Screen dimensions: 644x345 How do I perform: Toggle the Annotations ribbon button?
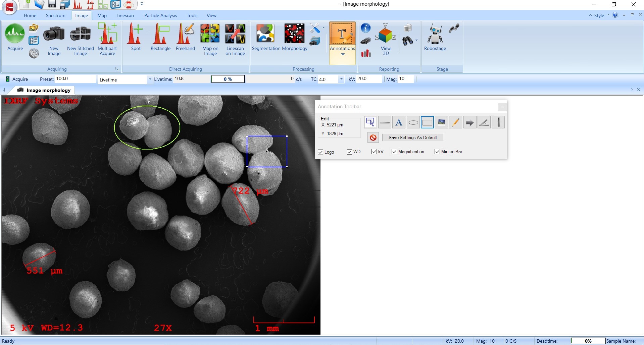pyautogui.click(x=342, y=37)
